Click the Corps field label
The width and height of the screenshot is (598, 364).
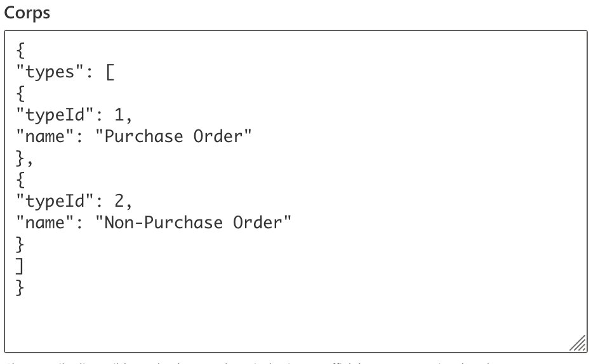coord(27,13)
